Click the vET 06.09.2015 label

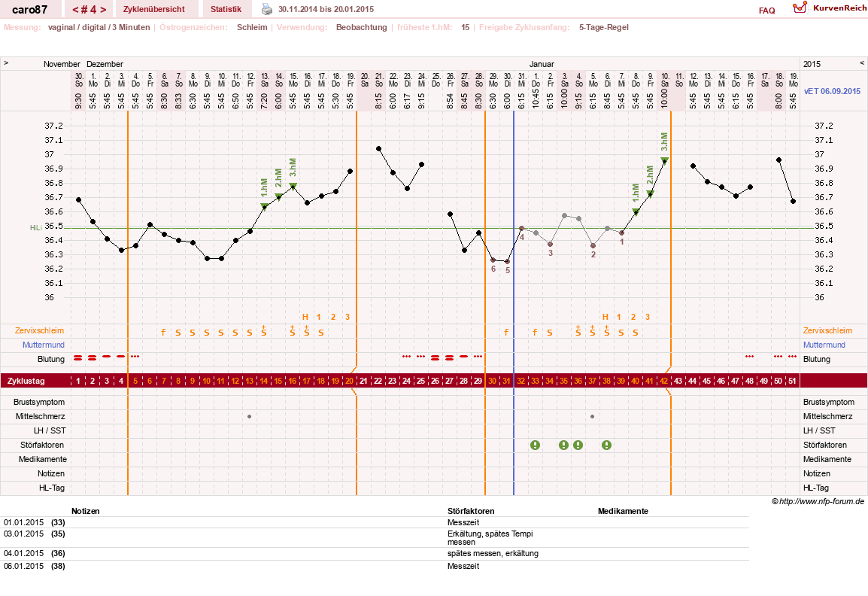[x=832, y=91]
